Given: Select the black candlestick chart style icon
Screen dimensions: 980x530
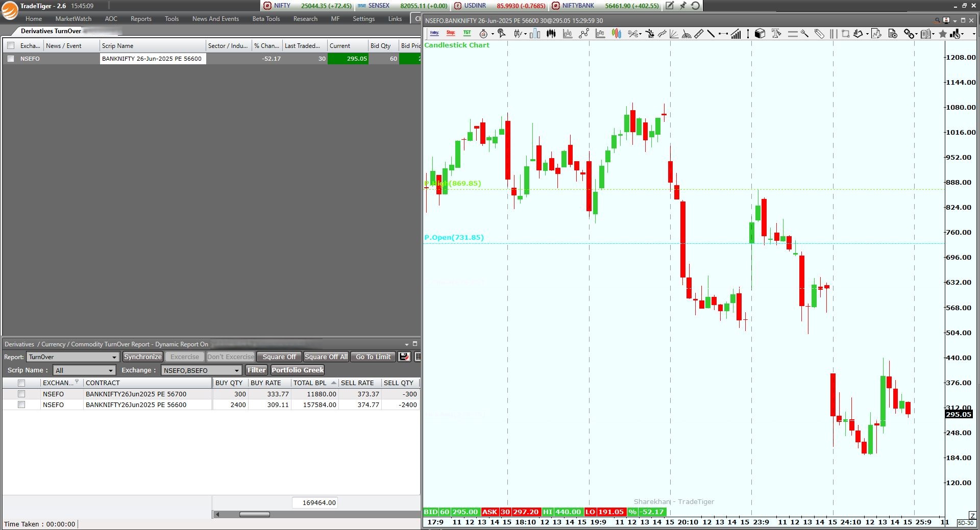Looking at the screenshot, I should [x=551, y=34].
